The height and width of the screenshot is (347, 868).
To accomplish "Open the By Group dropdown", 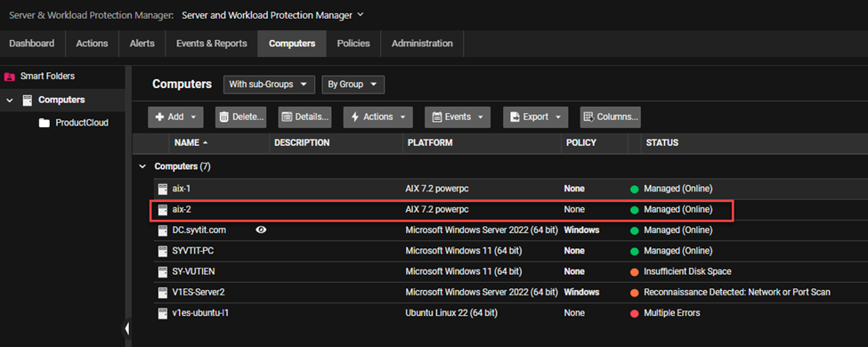I will (x=353, y=85).
